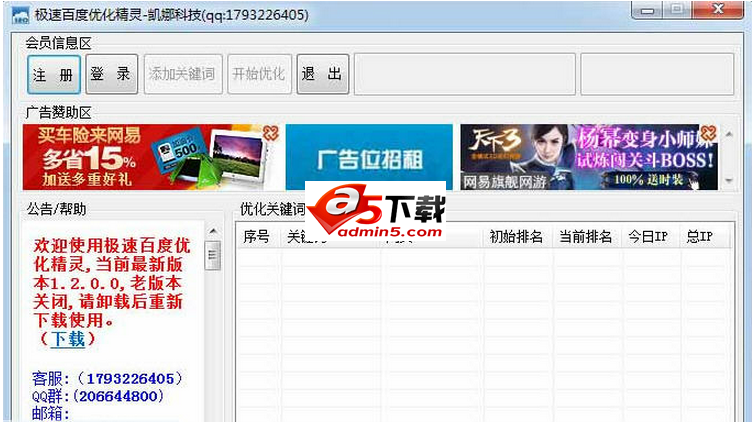Click the QQ group number 206644800

pyautogui.click(x=118, y=397)
